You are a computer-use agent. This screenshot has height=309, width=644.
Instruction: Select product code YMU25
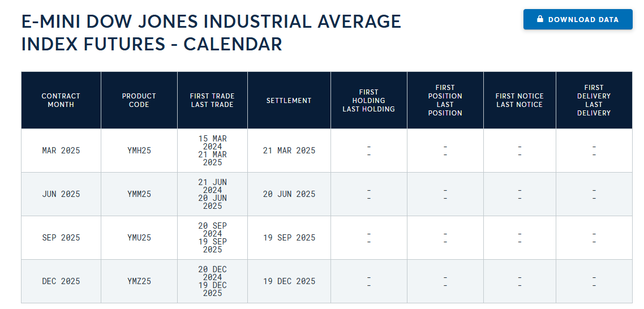139,238
